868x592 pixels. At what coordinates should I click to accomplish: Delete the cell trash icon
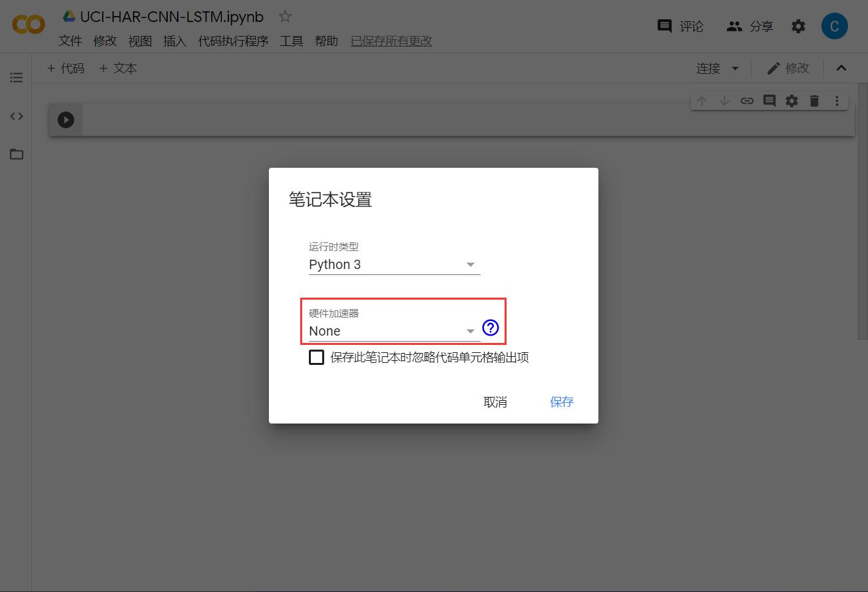click(814, 101)
